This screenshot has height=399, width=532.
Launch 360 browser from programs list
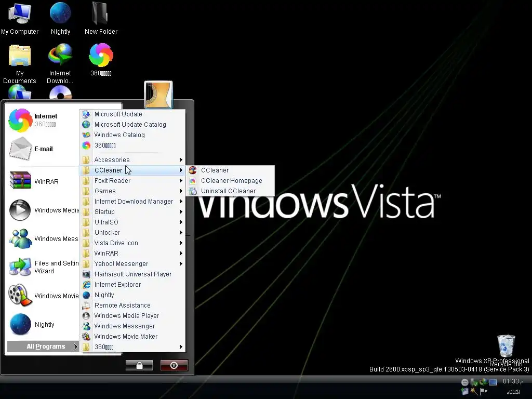click(133, 145)
